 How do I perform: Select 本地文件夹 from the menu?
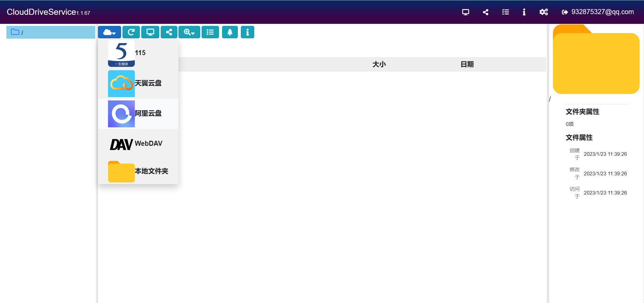(138, 171)
